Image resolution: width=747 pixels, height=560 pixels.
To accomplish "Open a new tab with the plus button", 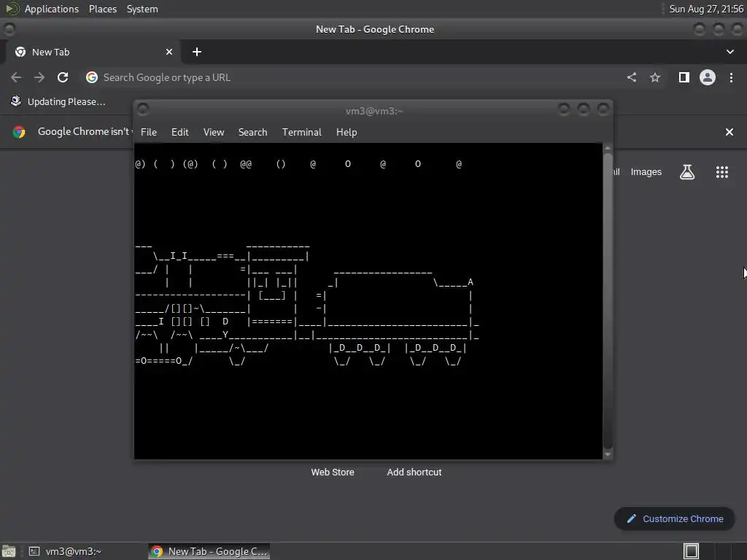I will 197,52.
